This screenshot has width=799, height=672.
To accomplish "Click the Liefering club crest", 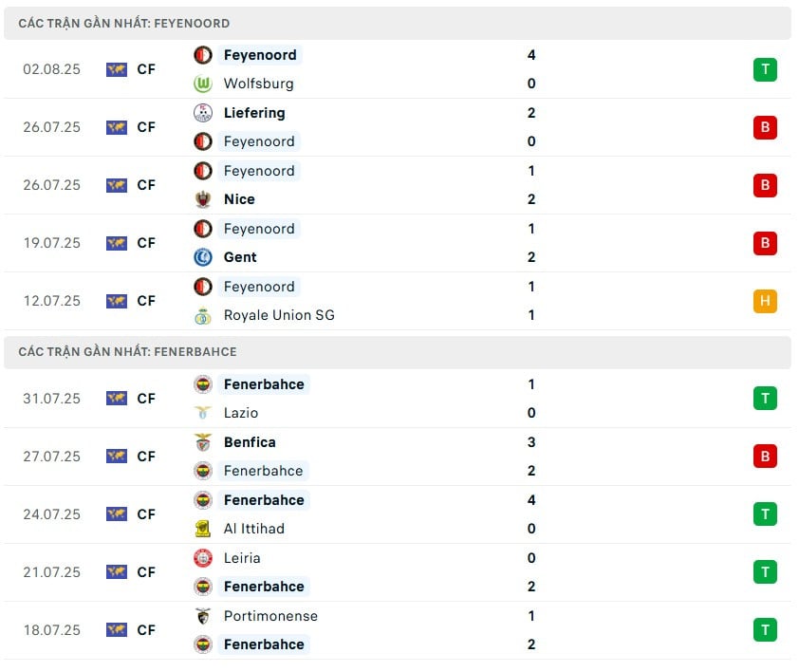I will pos(203,113).
